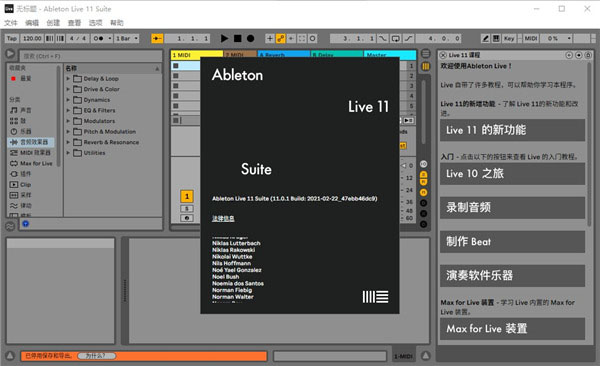Image resolution: width=600 pixels, height=366 pixels.
Task: Select the 声音 music note category
Action: [21, 110]
